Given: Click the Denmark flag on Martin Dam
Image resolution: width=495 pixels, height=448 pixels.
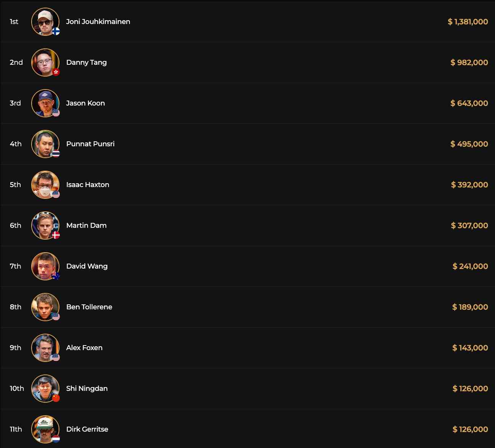Looking at the screenshot, I should click(x=56, y=235).
